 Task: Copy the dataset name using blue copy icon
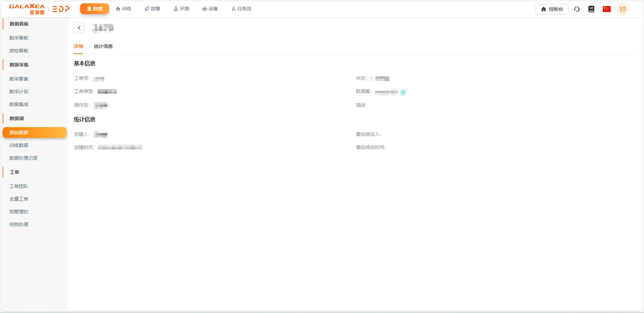pos(404,92)
